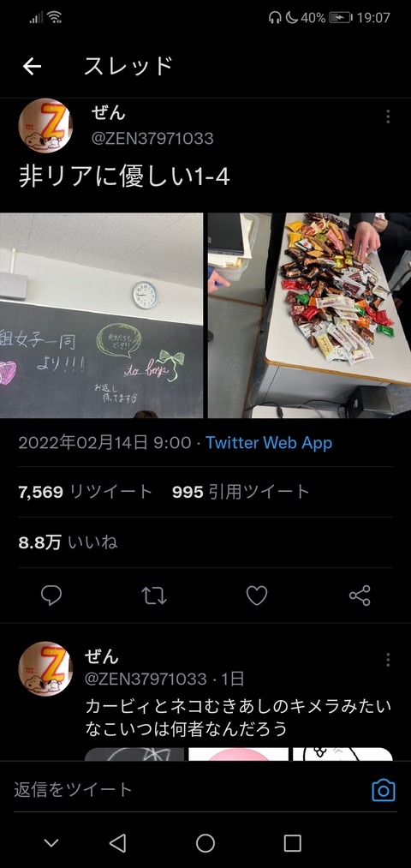Tap the camera icon in the reply bar
The width and height of the screenshot is (411, 868).
[x=384, y=790]
